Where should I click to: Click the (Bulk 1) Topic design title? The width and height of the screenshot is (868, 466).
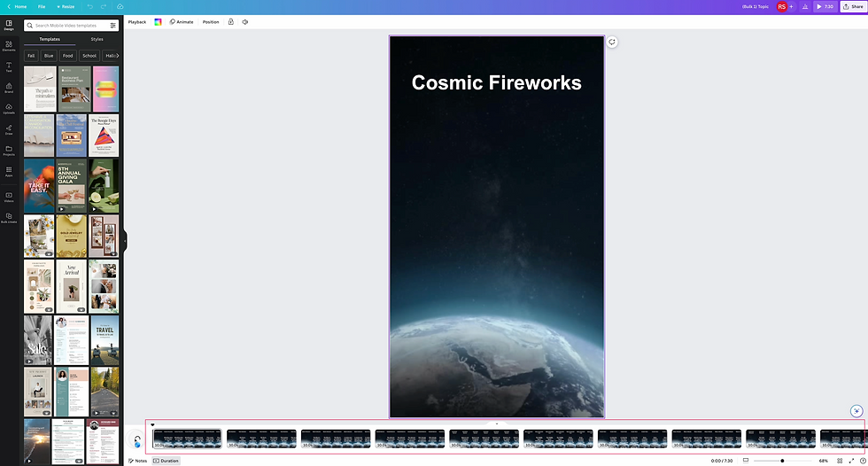click(755, 6)
